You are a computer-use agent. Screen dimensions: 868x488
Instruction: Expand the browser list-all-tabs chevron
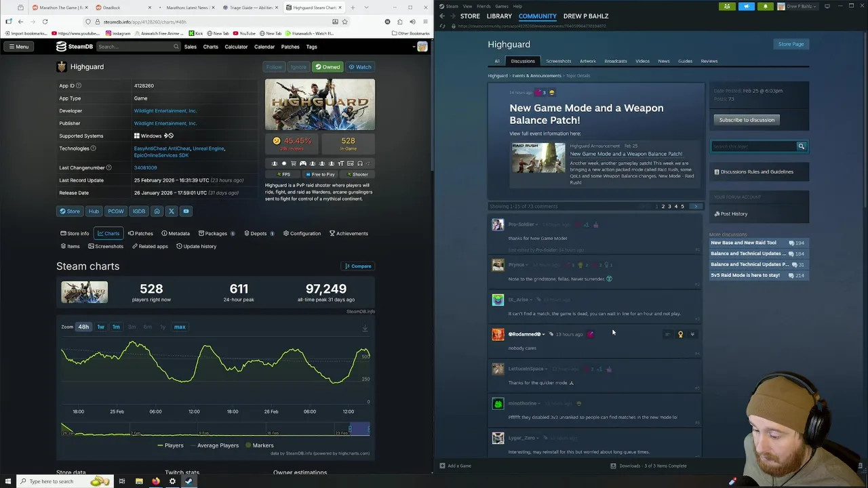[367, 7]
